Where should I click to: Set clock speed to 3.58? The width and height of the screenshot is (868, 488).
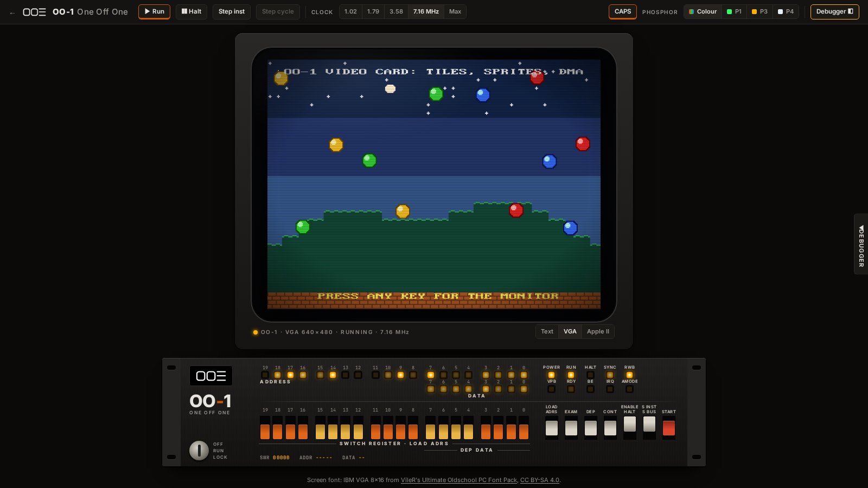coord(396,11)
